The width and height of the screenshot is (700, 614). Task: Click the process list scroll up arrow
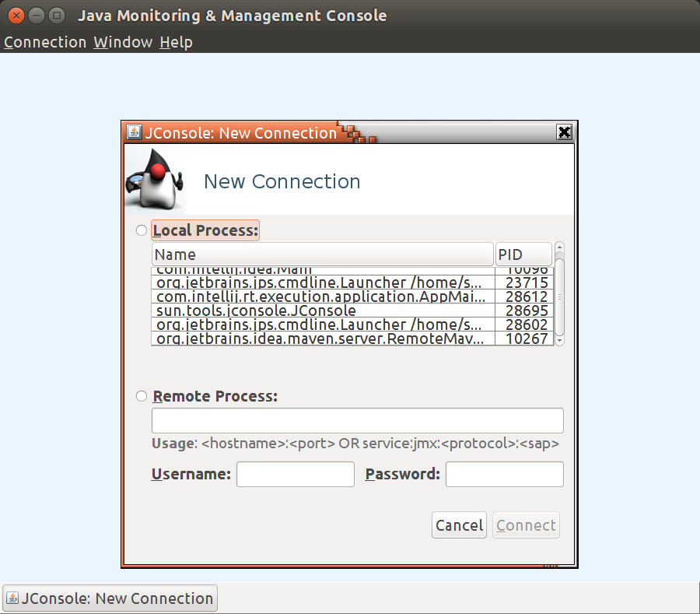[x=559, y=247]
